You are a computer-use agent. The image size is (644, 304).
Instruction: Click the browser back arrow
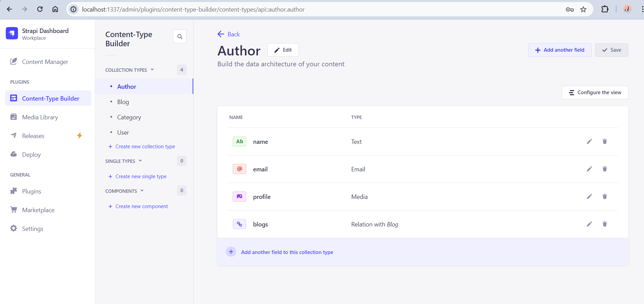[10, 9]
